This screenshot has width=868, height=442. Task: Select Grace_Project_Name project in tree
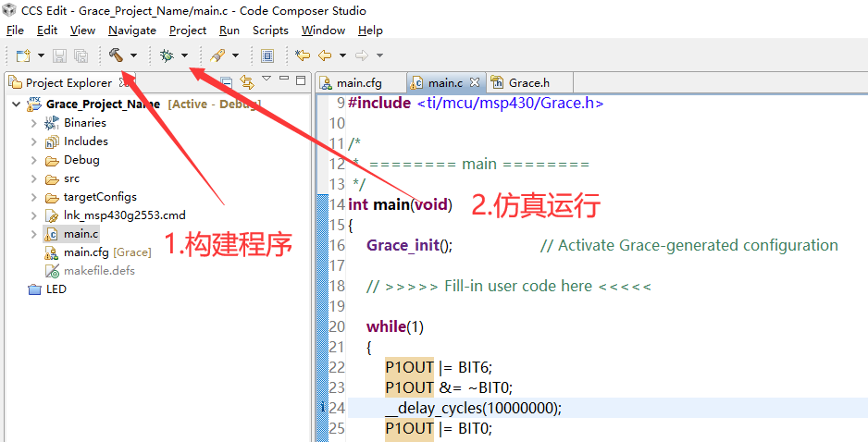click(103, 104)
